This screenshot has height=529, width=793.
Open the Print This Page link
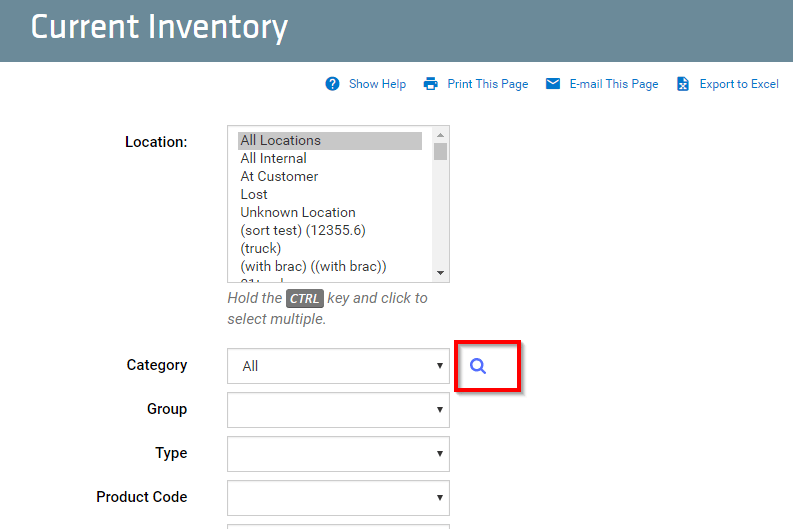tap(488, 84)
